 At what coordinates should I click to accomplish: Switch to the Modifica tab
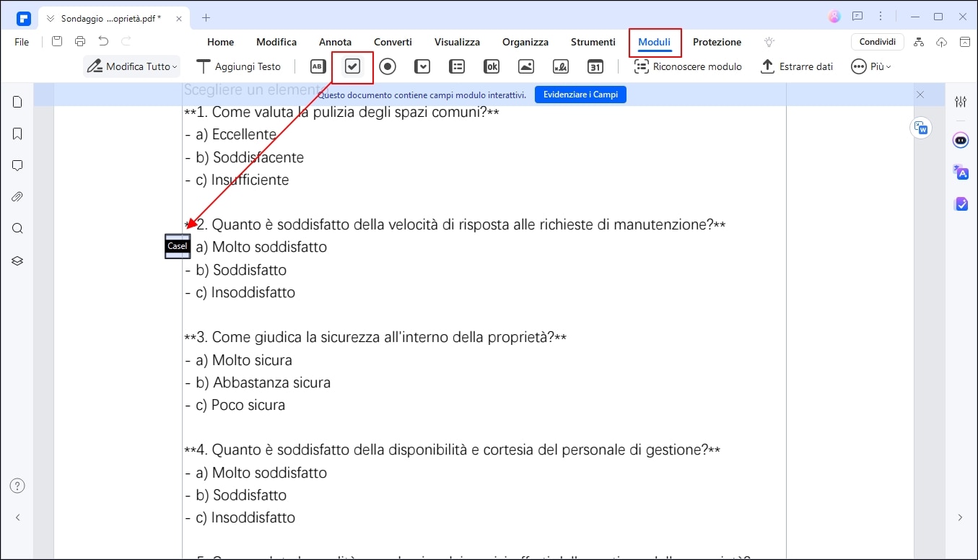click(x=276, y=42)
